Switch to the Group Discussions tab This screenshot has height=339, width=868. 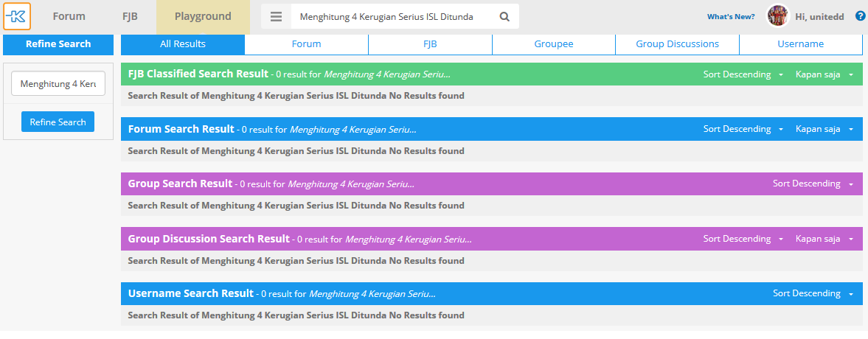677,44
